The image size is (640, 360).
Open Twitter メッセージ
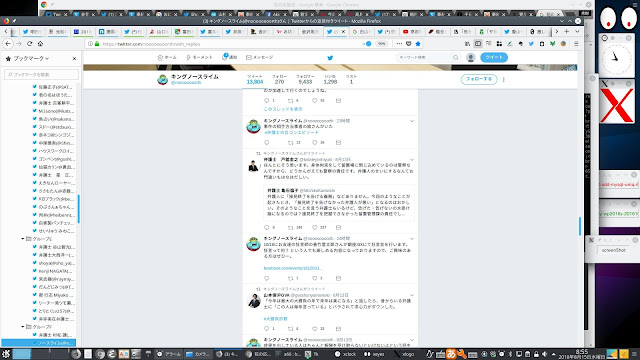click(260, 58)
